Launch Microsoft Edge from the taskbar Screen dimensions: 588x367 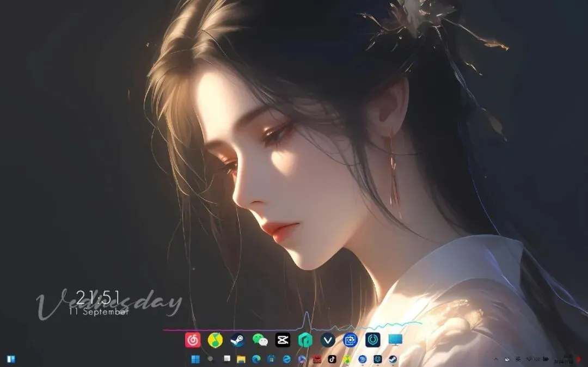coord(256,359)
